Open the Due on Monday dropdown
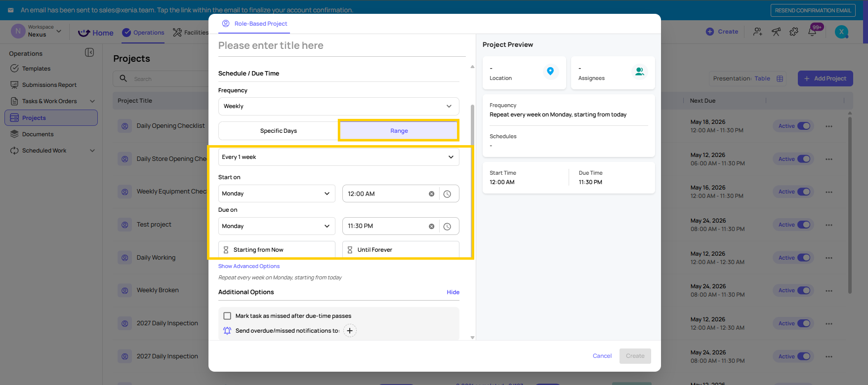Viewport: 868px width, 385px height. pos(277,226)
